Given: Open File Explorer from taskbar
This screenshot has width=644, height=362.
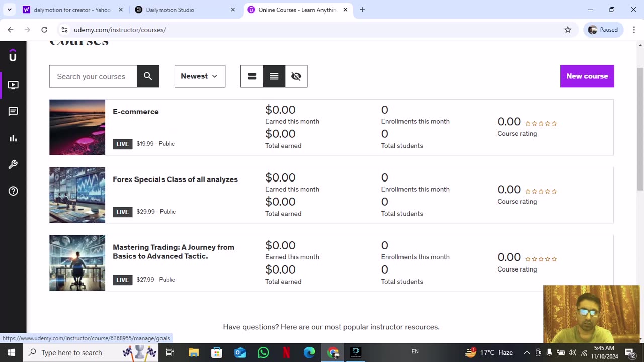Looking at the screenshot, I should tap(194, 352).
